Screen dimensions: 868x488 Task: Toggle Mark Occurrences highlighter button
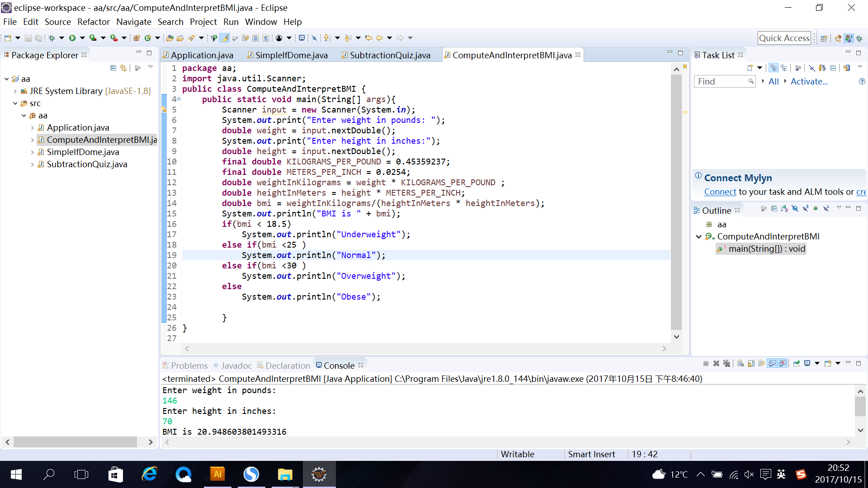tap(224, 38)
